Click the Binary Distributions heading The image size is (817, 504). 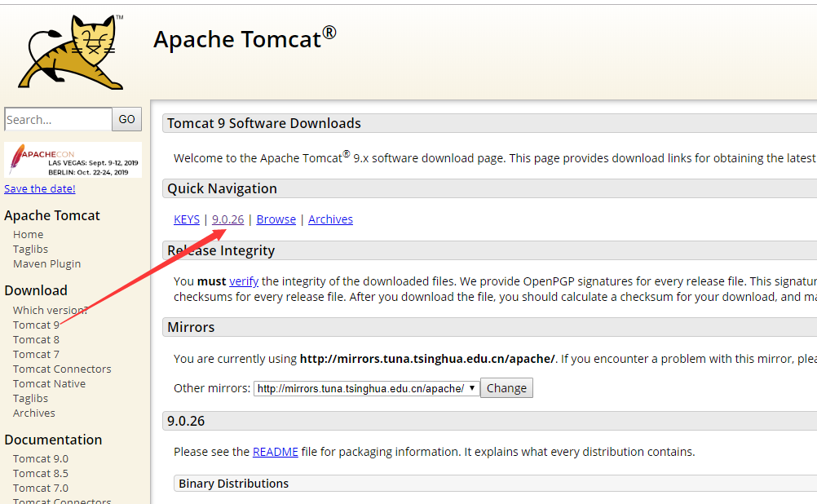click(233, 484)
